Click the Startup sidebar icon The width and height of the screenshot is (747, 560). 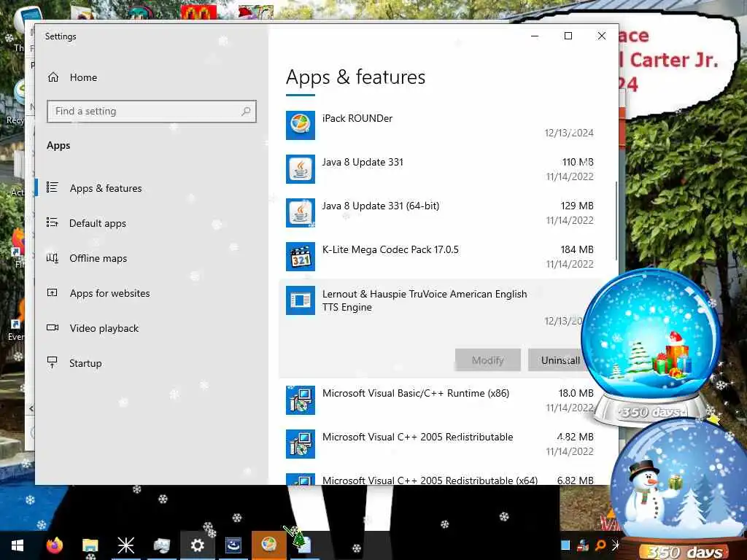(x=53, y=362)
